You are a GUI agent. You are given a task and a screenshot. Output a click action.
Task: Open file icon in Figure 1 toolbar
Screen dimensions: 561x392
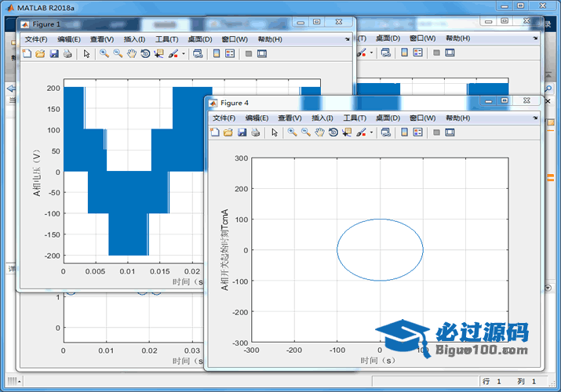coord(40,53)
